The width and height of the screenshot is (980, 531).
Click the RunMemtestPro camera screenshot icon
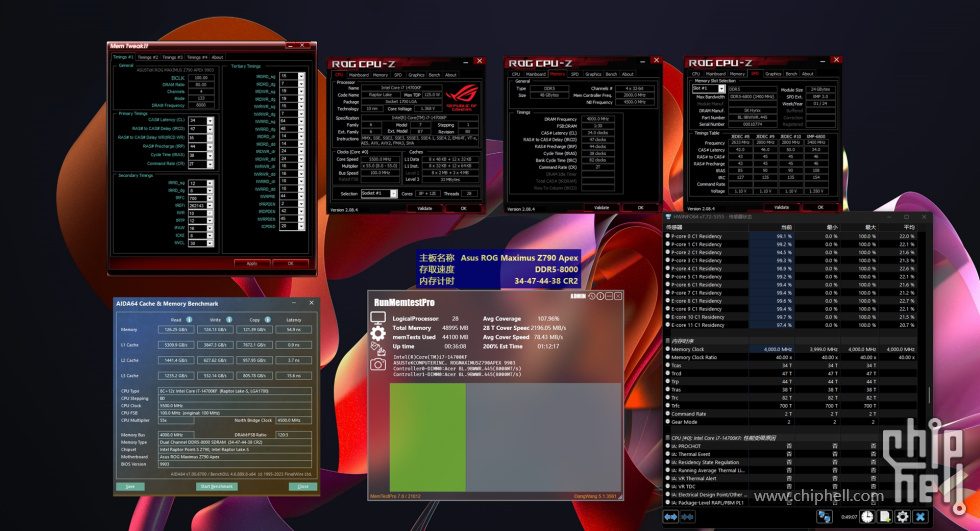(378, 364)
